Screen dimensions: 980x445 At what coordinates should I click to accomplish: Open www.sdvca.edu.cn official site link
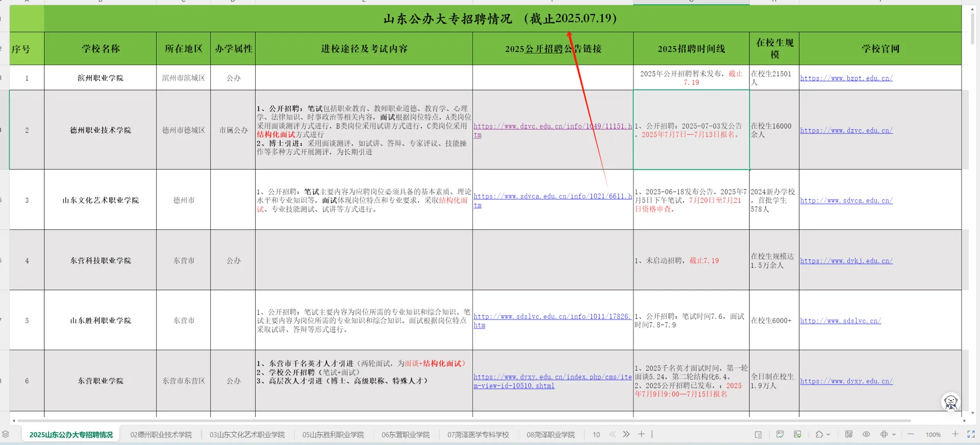coord(846,200)
